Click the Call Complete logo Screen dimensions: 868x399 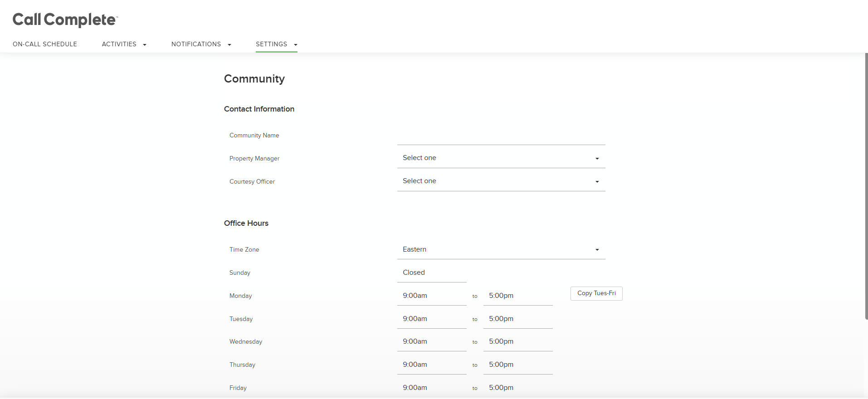point(65,19)
